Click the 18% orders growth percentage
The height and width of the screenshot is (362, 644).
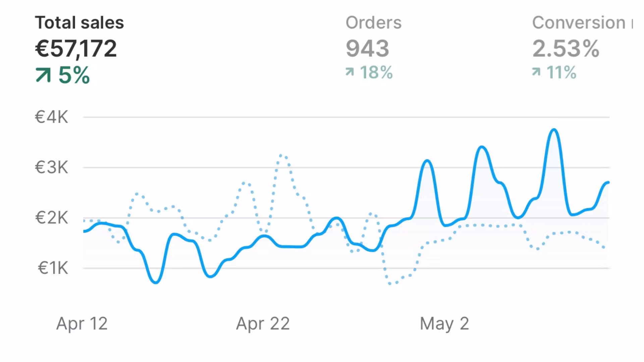click(x=376, y=72)
